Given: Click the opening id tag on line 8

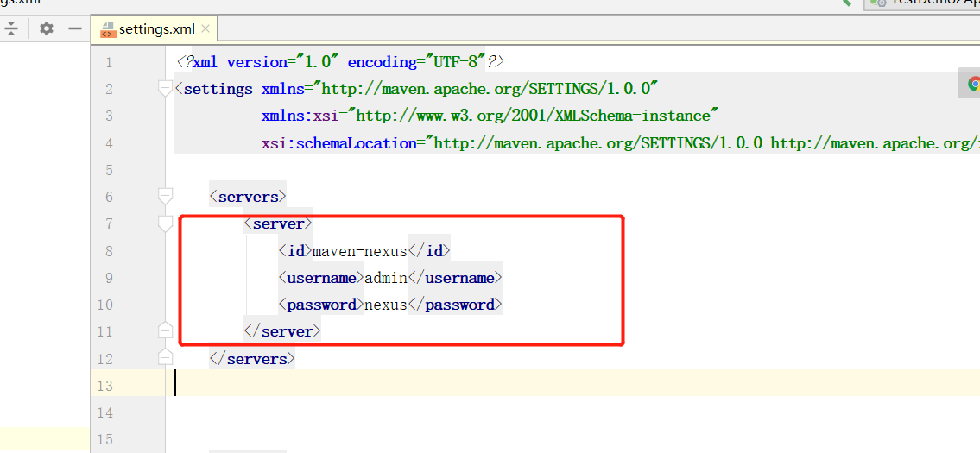Looking at the screenshot, I should point(295,251).
